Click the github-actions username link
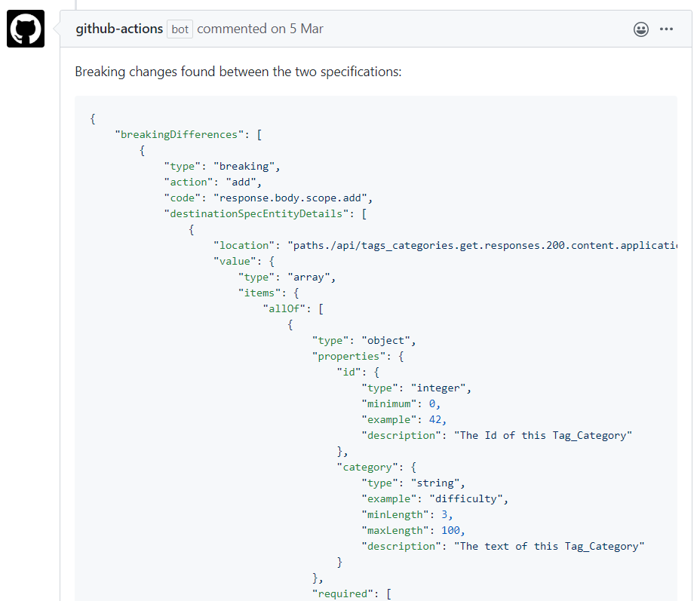 coord(118,29)
